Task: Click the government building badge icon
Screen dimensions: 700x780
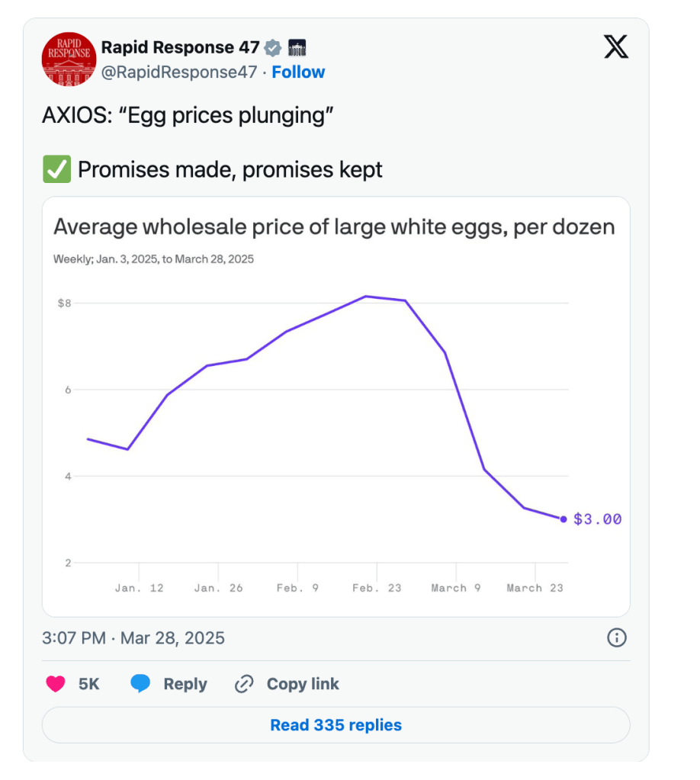Action: [x=297, y=48]
